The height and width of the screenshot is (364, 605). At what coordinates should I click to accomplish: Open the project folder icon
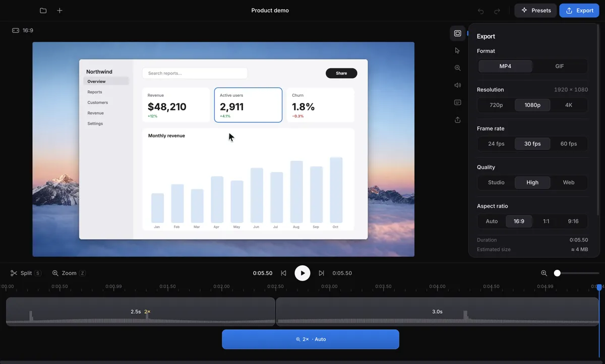(43, 11)
